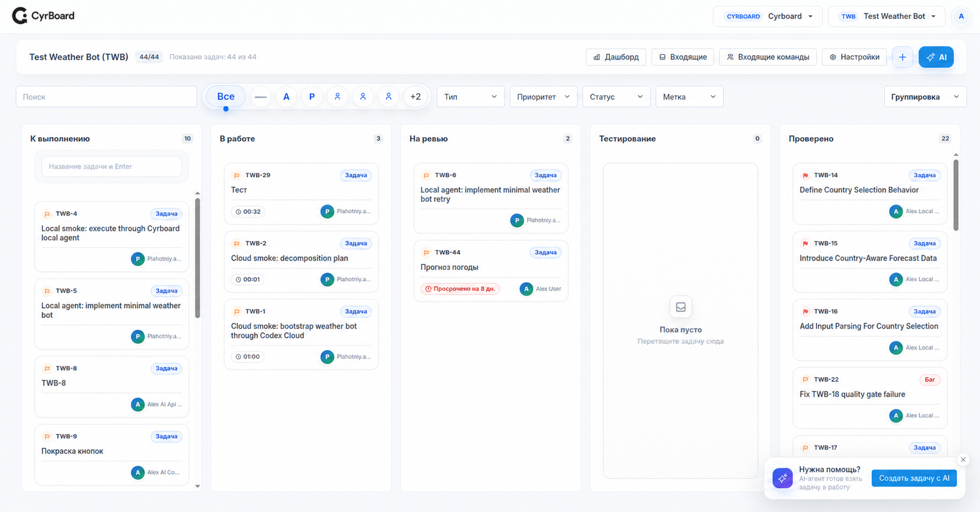Click the 44/44 task count badge
The image size is (980, 512).
click(149, 57)
